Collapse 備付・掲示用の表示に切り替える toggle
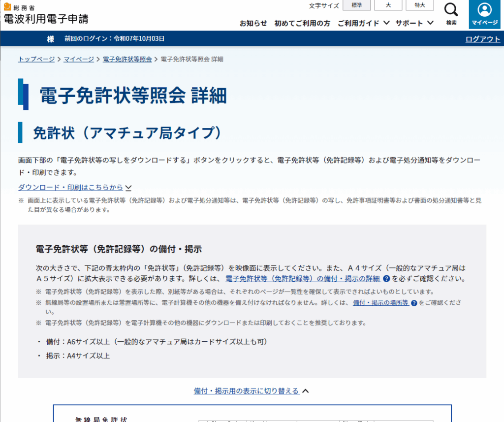The height and width of the screenshot is (422, 504). [x=251, y=391]
